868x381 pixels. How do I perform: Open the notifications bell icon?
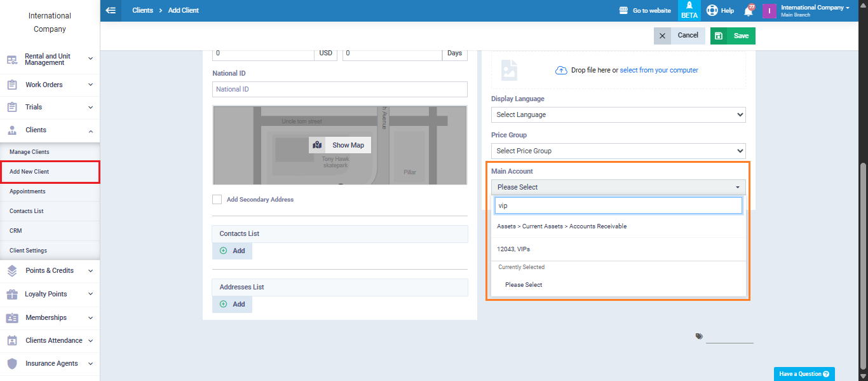[x=748, y=11]
